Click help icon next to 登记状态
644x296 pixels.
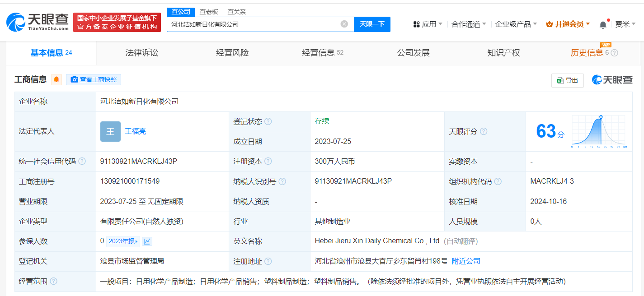pos(268,122)
